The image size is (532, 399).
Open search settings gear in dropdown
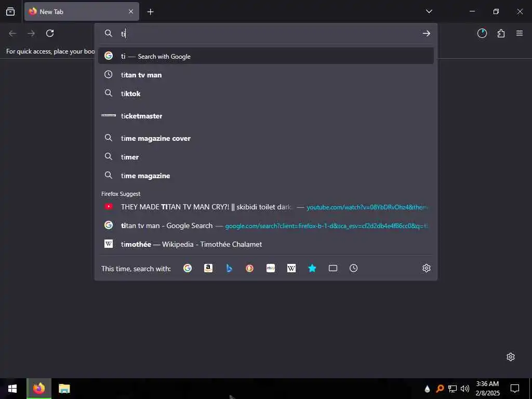427,268
